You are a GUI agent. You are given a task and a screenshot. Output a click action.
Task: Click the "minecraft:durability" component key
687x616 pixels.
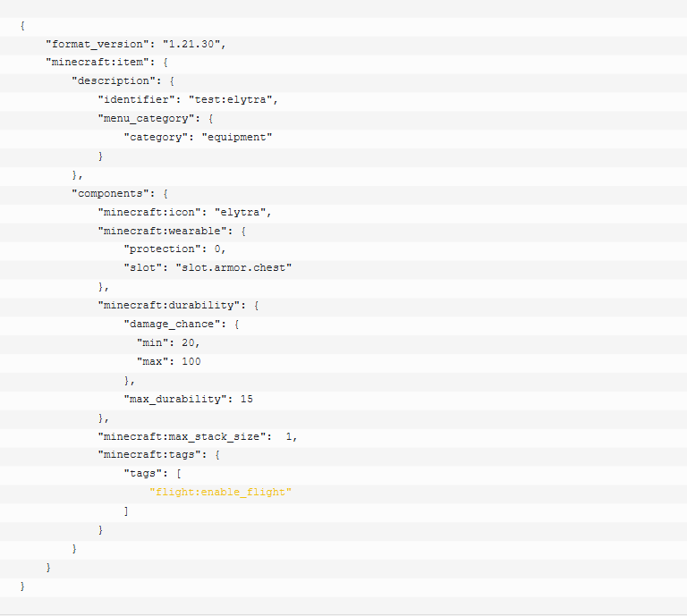(171, 306)
